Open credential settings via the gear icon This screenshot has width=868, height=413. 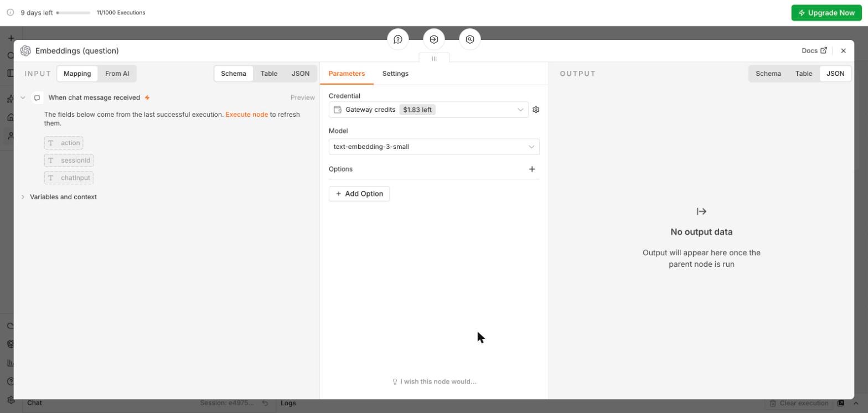pyautogui.click(x=536, y=110)
